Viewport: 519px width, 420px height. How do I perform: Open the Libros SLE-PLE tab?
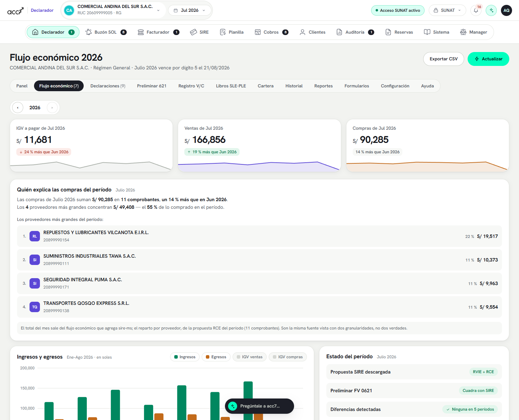point(231,86)
